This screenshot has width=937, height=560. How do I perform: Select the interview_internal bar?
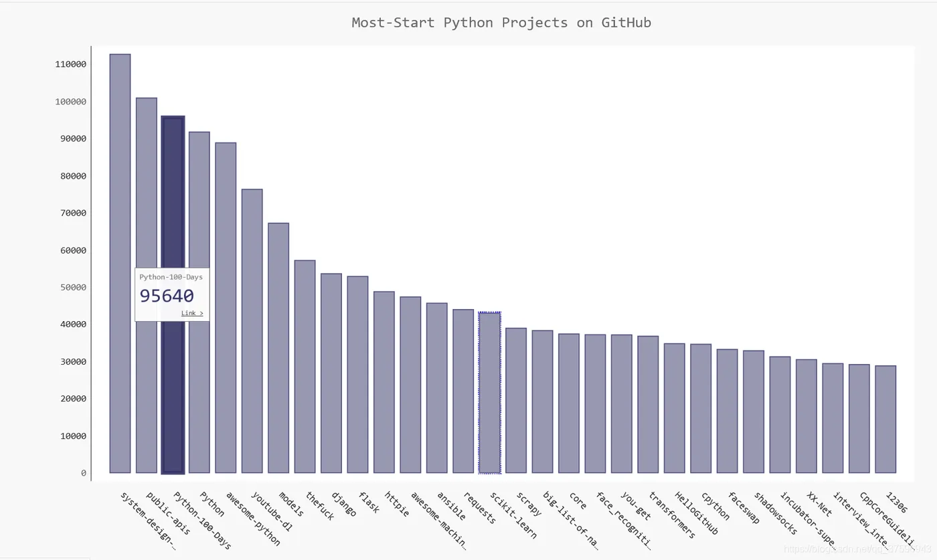833,418
